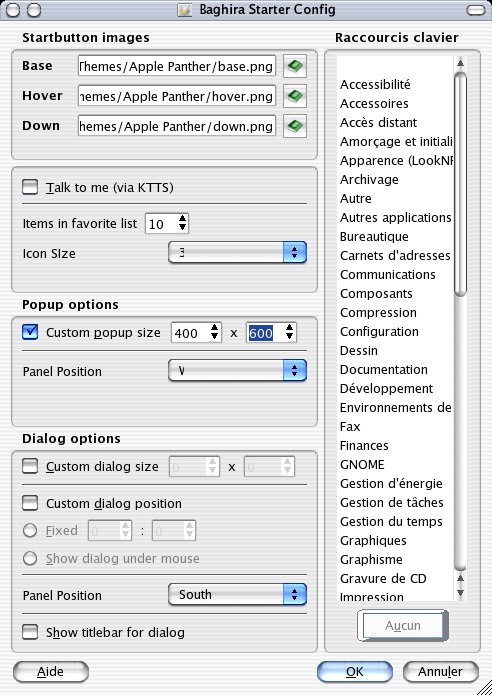Open Popup options Panel Position dropdown
This screenshot has height=695, width=492.
pos(237,371)
